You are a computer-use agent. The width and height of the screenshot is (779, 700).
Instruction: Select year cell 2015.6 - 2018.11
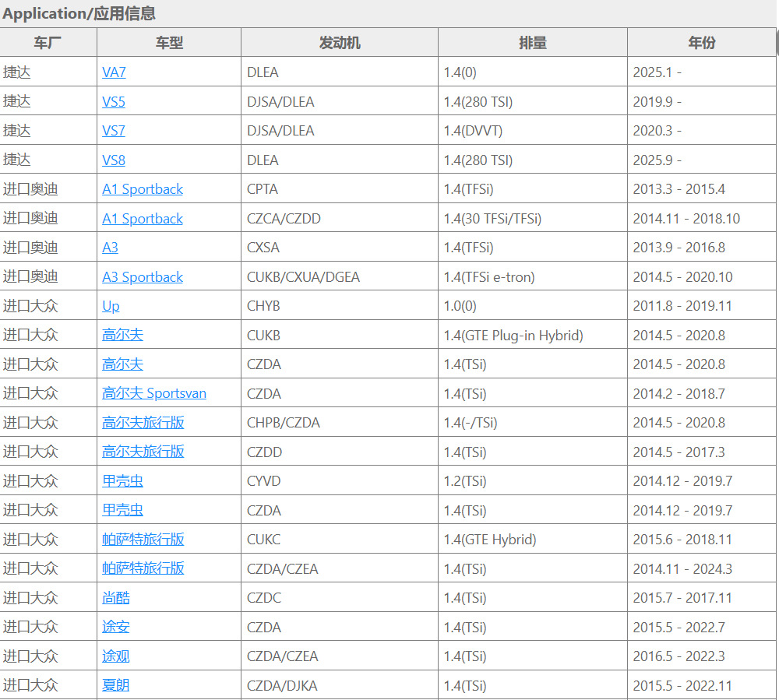pyautogui.click(x=702, y=539)
